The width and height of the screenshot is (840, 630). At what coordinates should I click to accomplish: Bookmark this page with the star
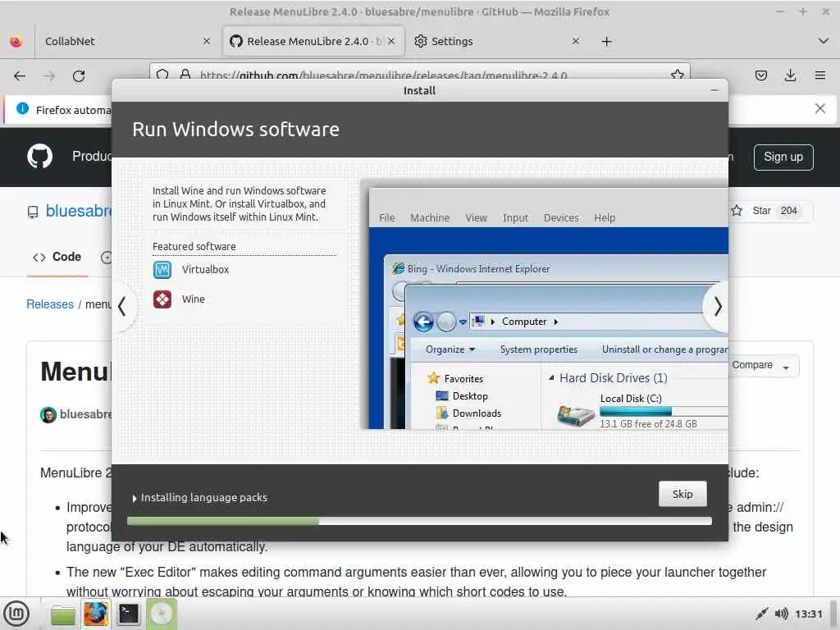pos(677,75)
